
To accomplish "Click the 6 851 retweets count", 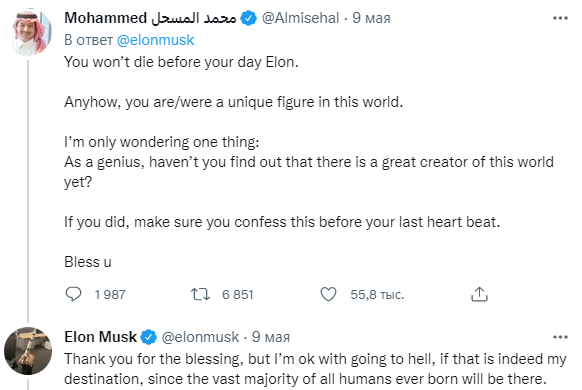I will tap(238, 295).
